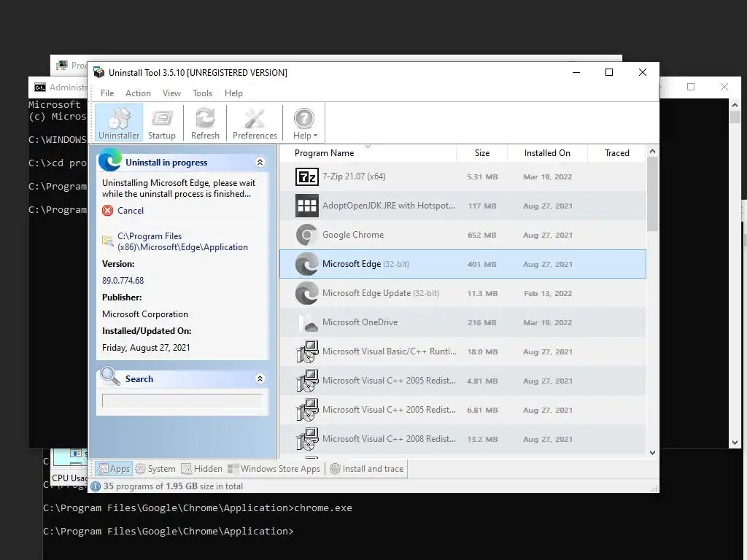Open the Help menu in menu bar
747x560 pixels.
point(233,93)
